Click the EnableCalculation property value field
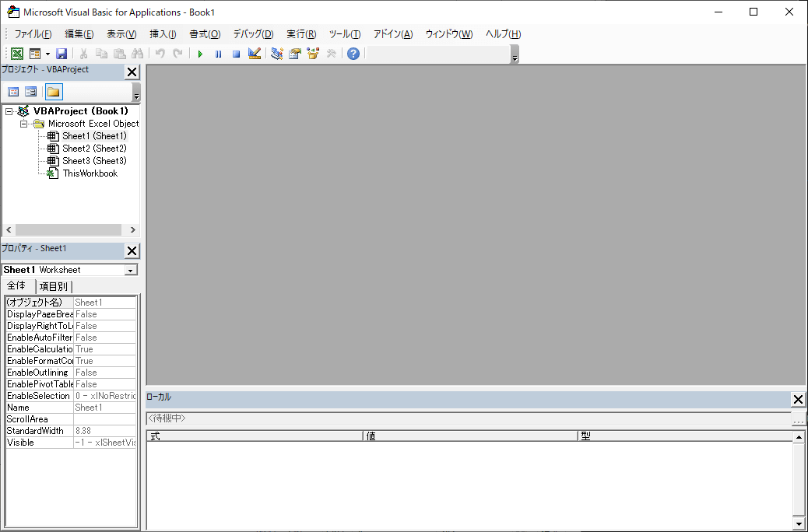Screen dimensions: 808x532 [x=104, y=349]
